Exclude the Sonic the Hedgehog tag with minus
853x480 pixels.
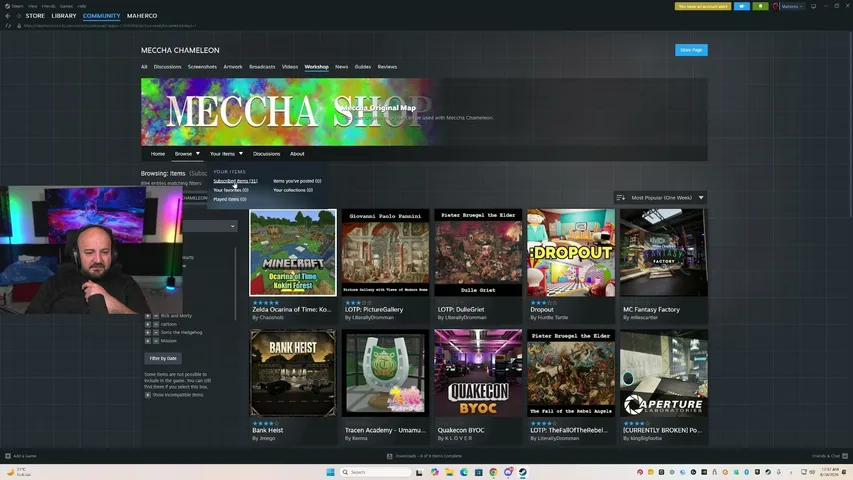tap(156, 332)
